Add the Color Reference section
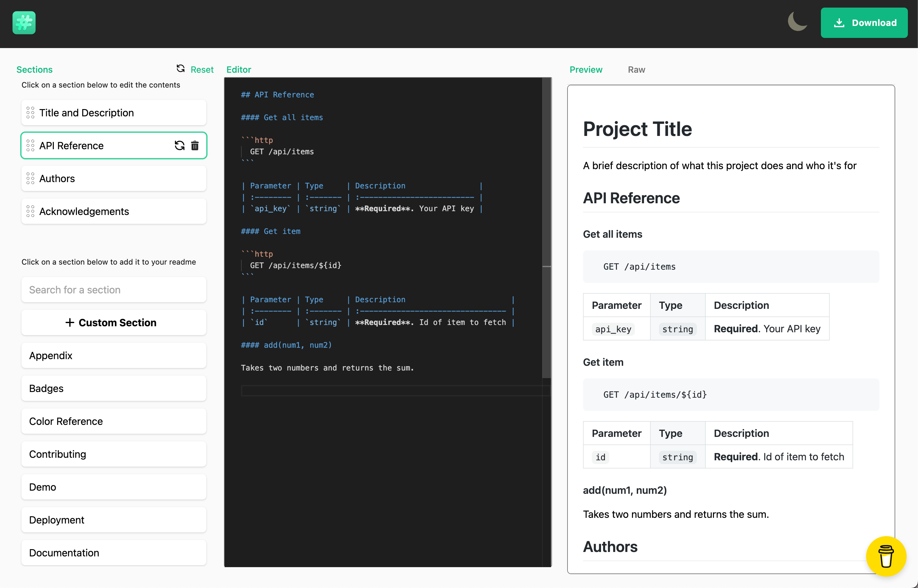 (114, 421)
